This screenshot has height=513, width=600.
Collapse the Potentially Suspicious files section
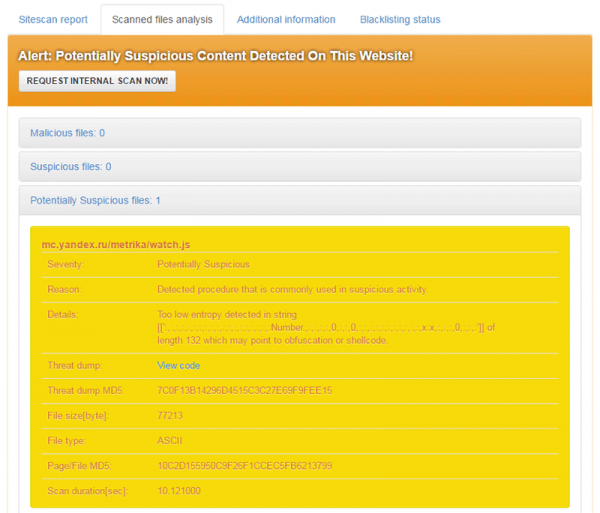point(300,200)
